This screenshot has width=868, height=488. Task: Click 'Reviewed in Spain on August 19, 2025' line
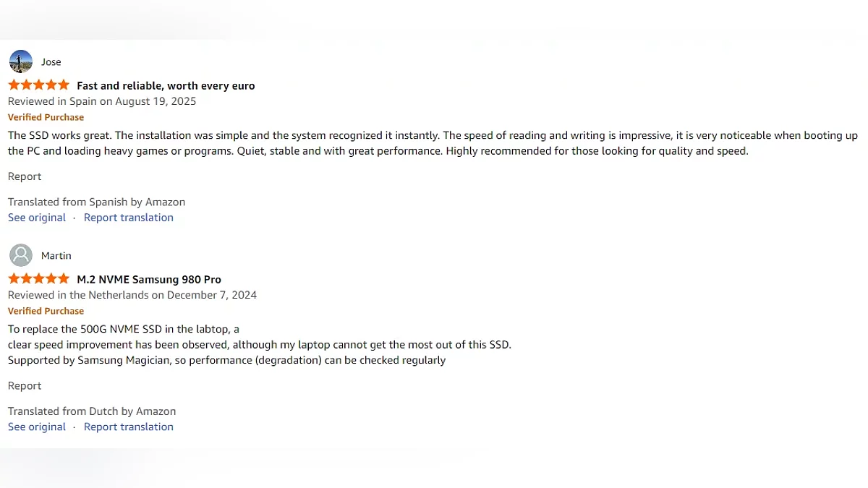pyautogui.click(x=102, y=101)
